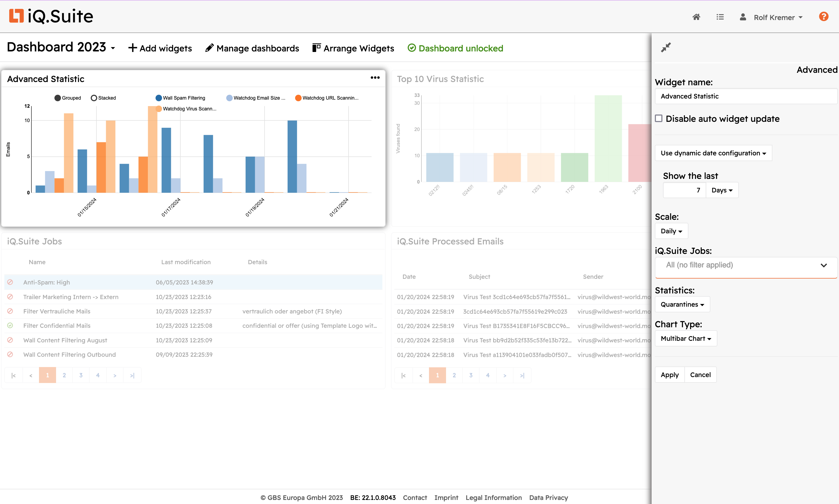This screenshot has width=839, height=504.
Task: Click the iQ.Suite logo
Action: 51,16
